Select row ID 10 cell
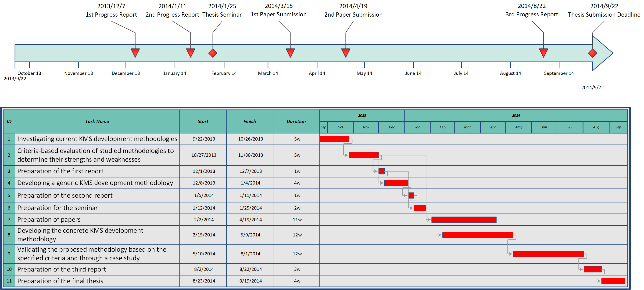644x290 pixels. [9, 269]
